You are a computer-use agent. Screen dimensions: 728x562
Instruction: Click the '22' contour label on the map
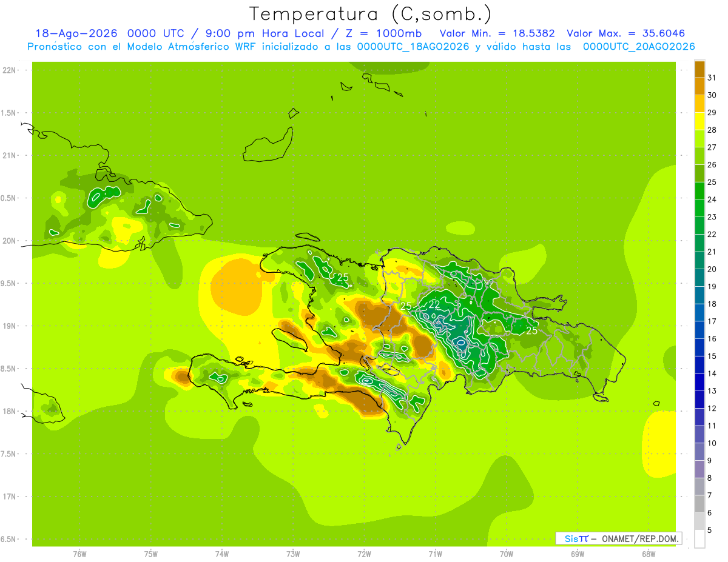434,304
